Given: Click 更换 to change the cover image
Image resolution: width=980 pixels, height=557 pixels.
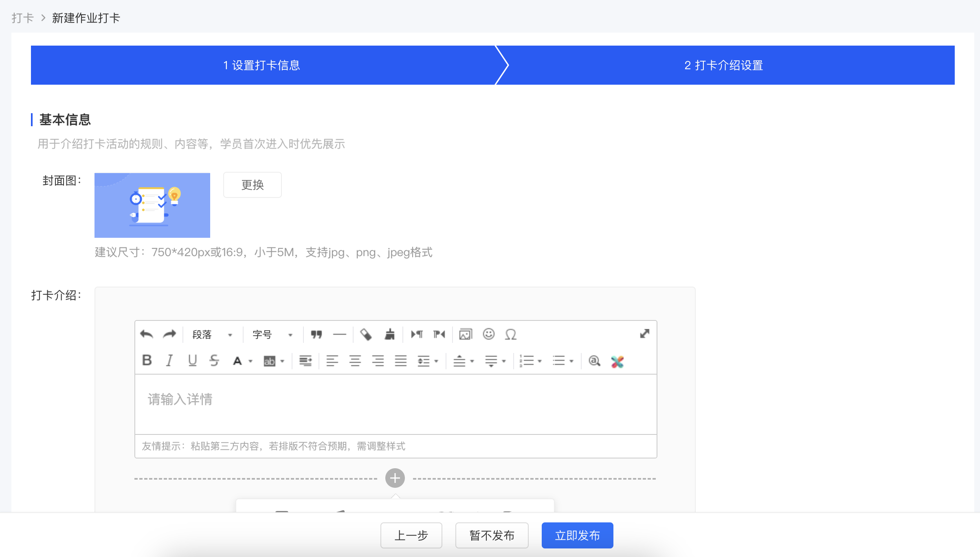Looking at the screenshot, I should (253, 185).
